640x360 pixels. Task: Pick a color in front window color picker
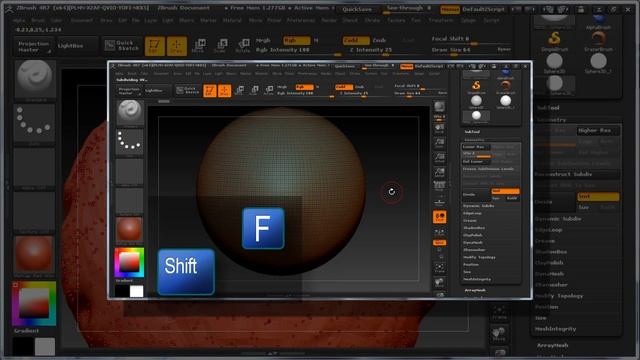(129, 262)
